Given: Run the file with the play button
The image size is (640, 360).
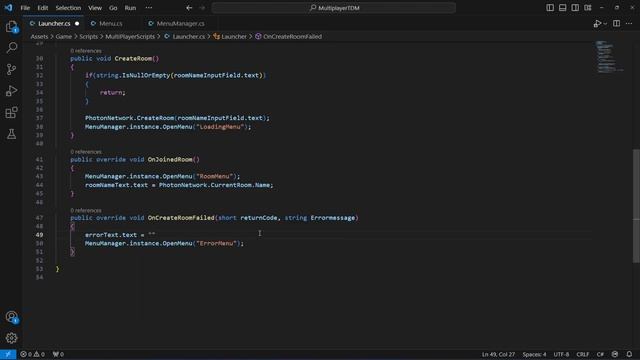Looking at the screenshot, I should pos(597,24).
